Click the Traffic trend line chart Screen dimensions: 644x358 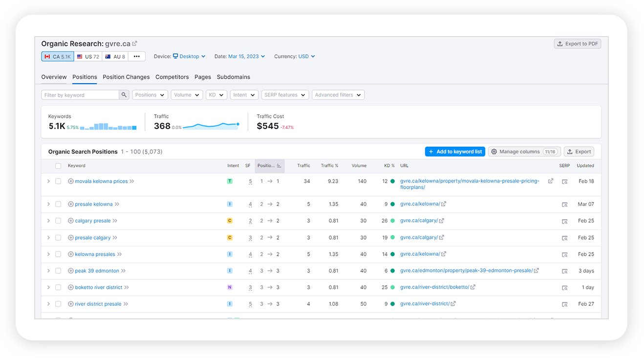(211, 126)
